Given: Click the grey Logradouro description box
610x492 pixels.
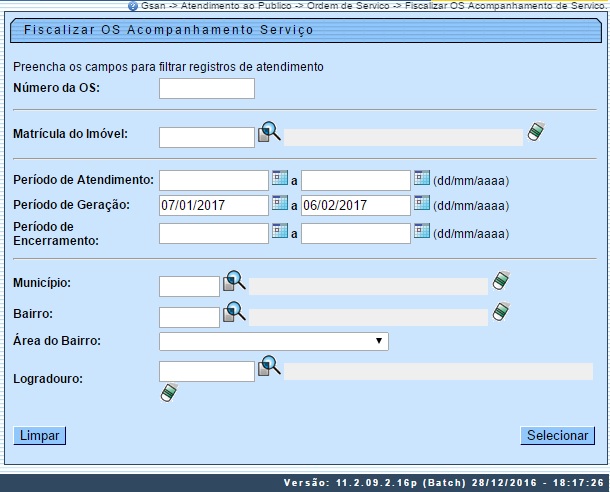Looking at the screenshot, I should pos(438,371).
